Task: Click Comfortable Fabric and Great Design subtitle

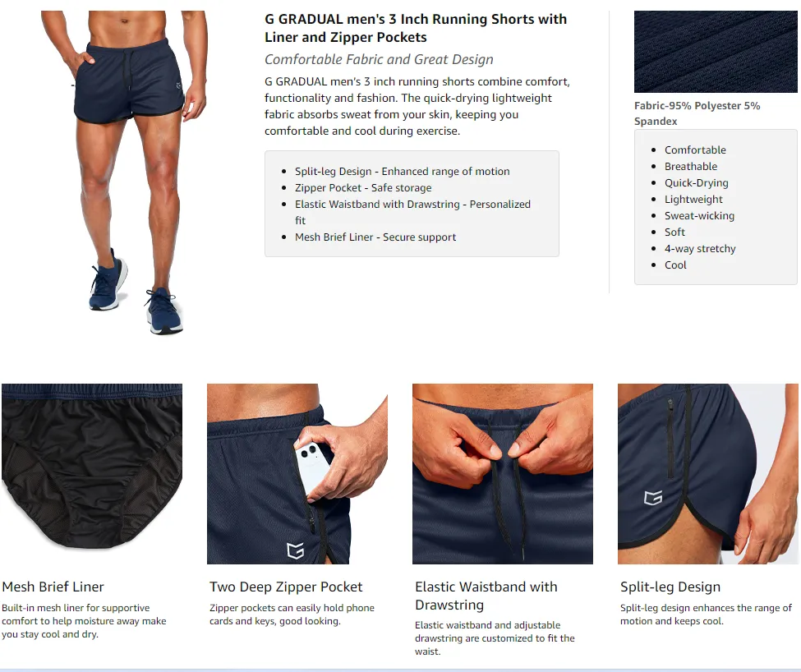Action: (379, 59)
